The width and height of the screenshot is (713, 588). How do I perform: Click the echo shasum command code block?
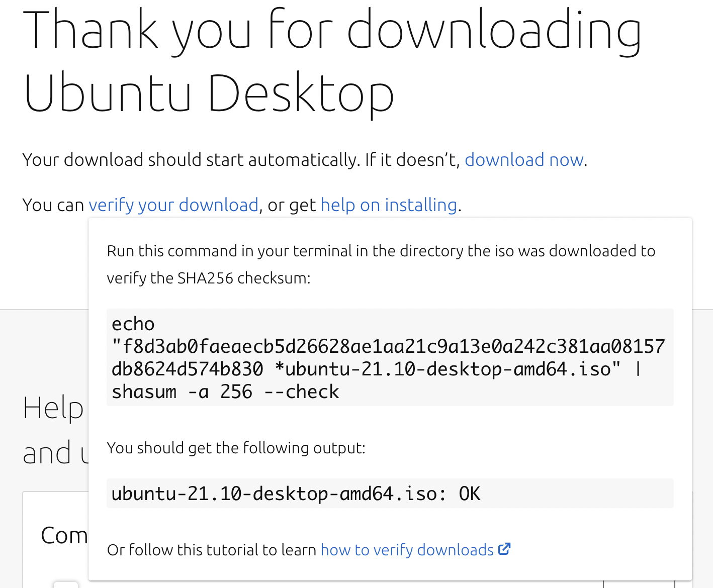pos(390,357)
